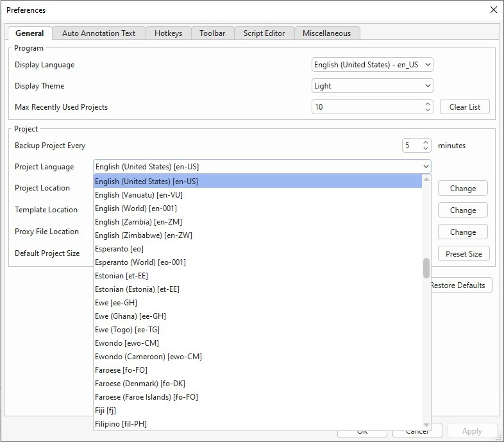Choose Fiji [fj]
Screen dimensions: 504x442
[258, 411]
